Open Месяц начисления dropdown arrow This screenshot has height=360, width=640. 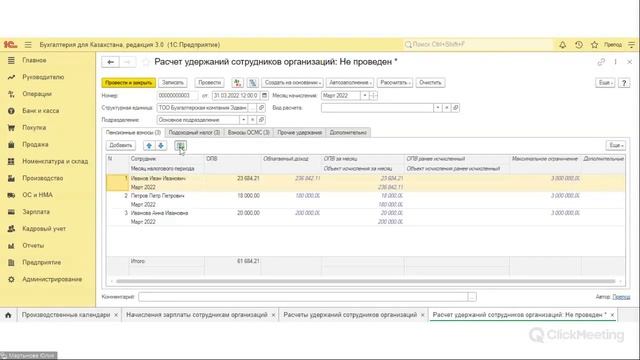tap(364, 96)
